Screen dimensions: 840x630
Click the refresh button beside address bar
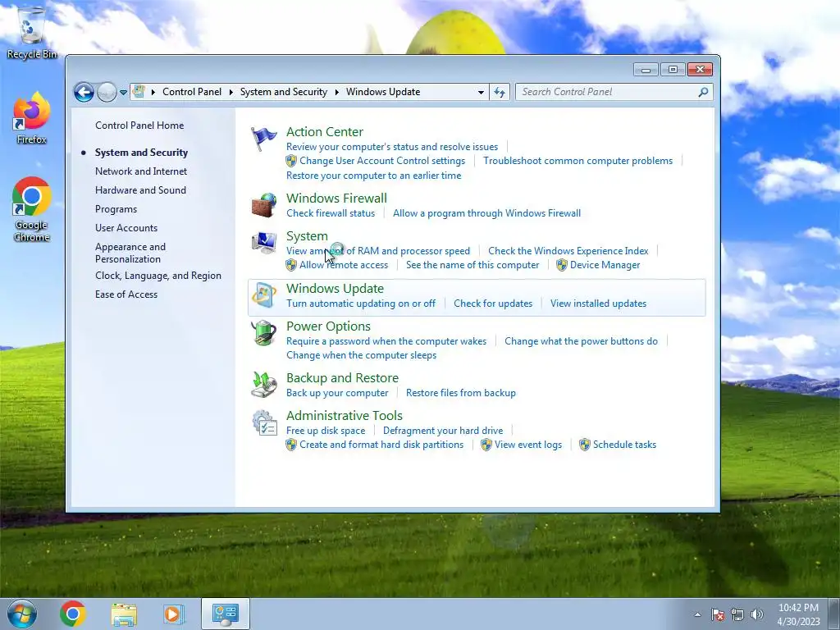(x=500, y=92)
